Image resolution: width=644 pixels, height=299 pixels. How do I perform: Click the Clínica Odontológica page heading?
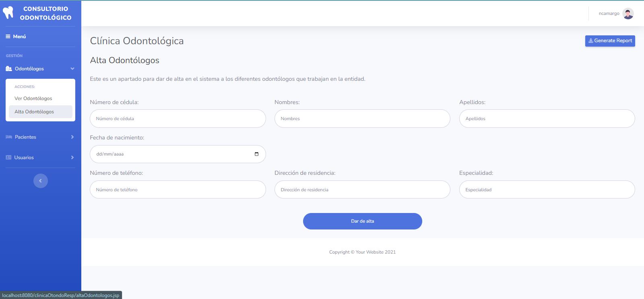(137, 41)
